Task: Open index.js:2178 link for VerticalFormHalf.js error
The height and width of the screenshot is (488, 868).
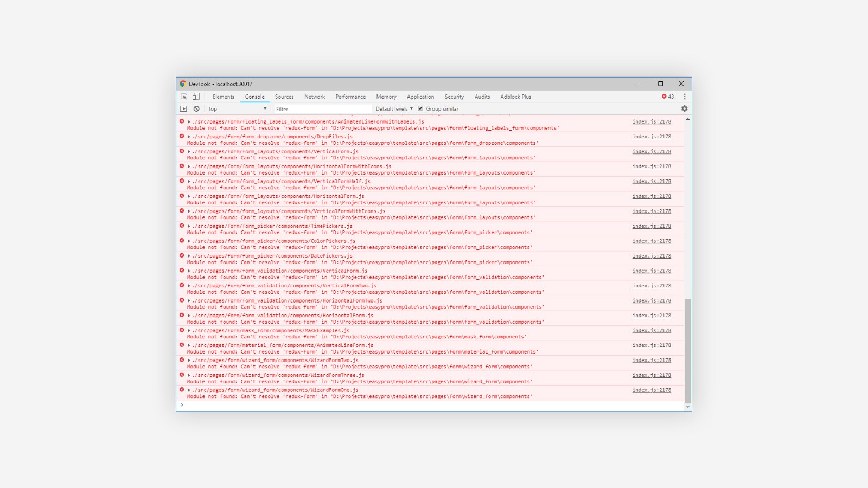Action: click(652, 182)
